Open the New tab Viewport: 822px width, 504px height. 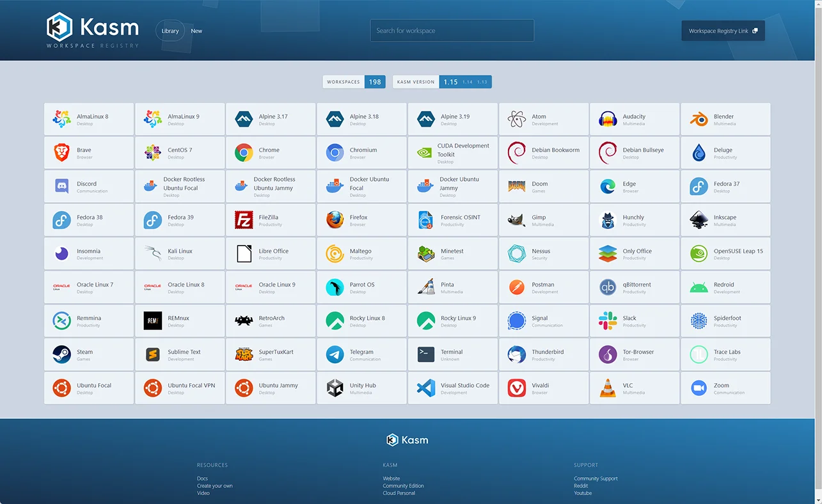196,30
